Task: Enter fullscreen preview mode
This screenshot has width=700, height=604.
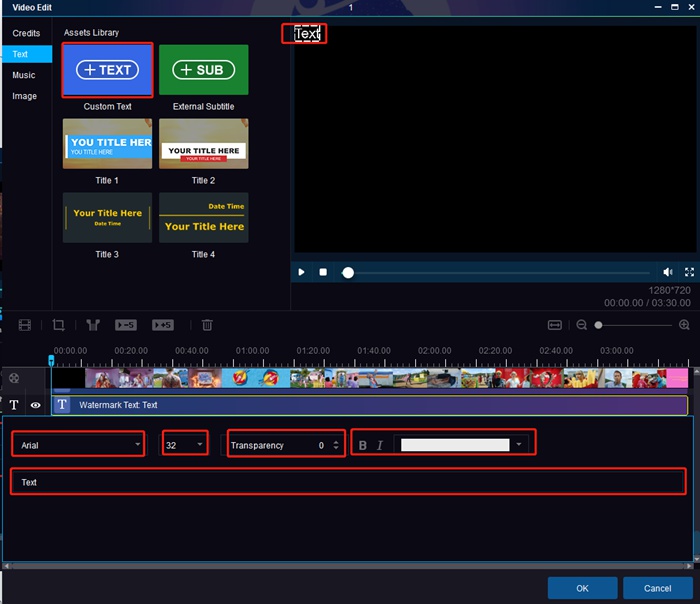Action: [689, 272]
